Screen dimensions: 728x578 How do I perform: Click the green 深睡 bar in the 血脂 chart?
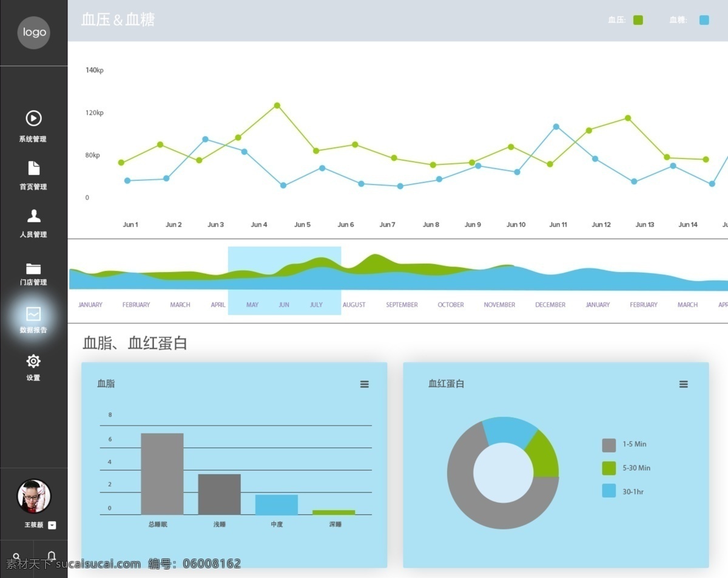[334, 512]
